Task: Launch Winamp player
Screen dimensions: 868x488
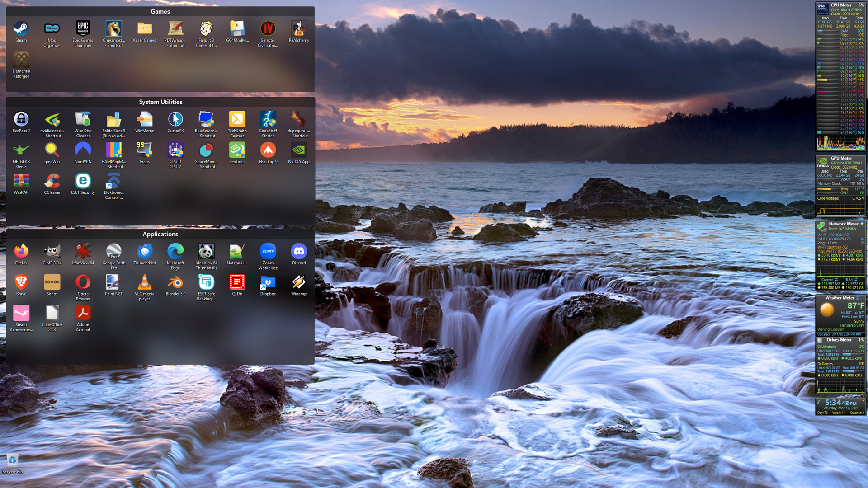Action: click(x=299, y=283)
